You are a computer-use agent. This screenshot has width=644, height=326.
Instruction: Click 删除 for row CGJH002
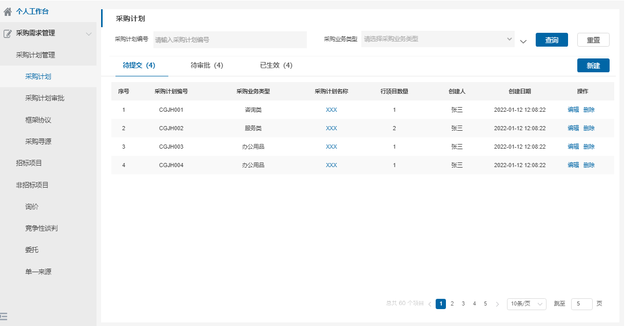coord(589,128)
